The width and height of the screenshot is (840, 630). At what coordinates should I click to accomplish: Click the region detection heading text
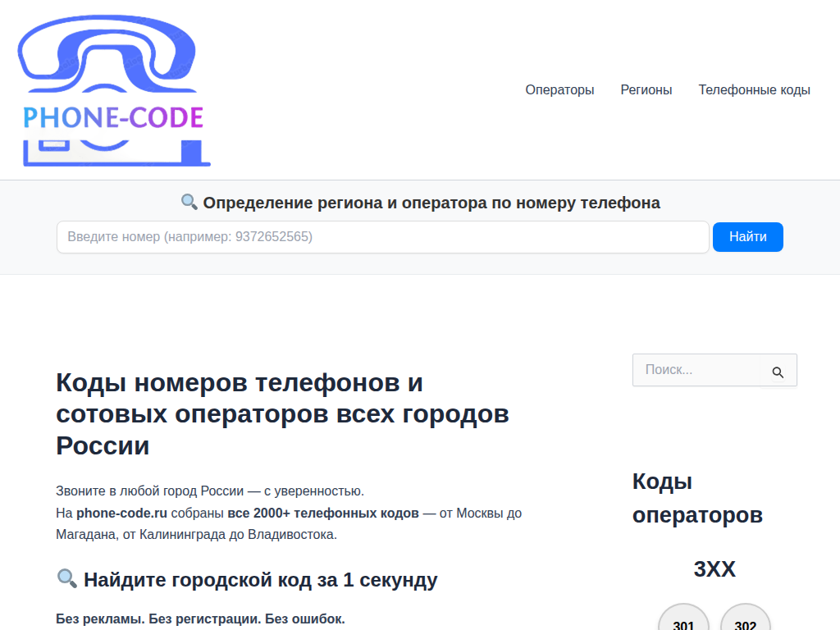pos(432,202)
